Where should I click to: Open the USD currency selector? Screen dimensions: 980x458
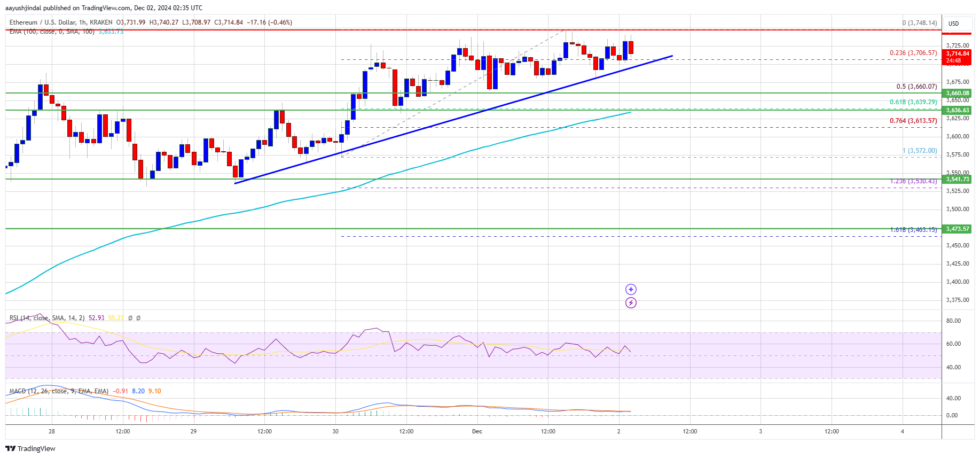[x=954, y=24]
